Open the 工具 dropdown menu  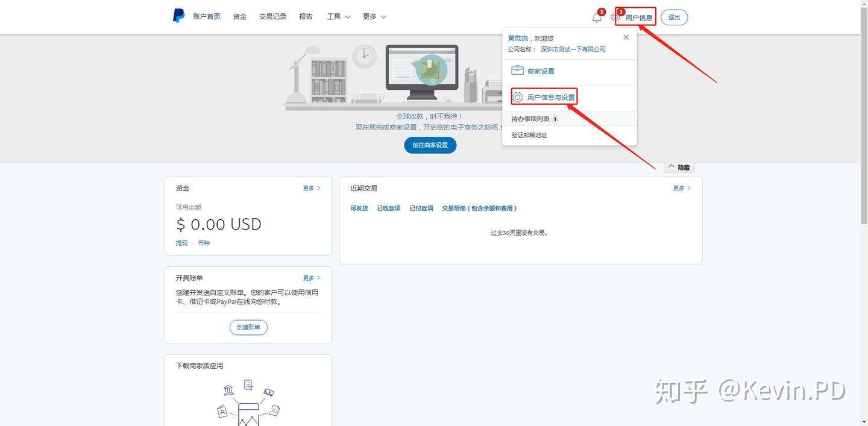pyautogui.click(x=338, y=16)
